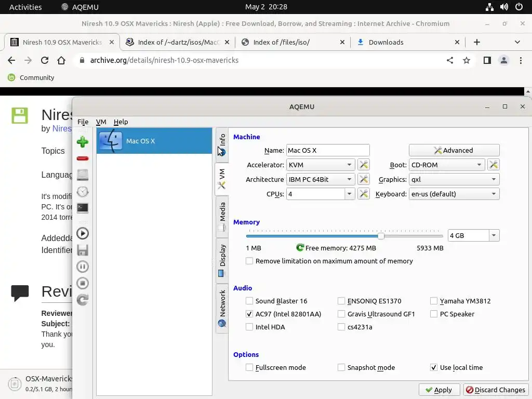Open the terminal console icon in AQEMU toolbar
Viewport: 532px width, 399px height.
pyautogui.click(x=83, y=208)
